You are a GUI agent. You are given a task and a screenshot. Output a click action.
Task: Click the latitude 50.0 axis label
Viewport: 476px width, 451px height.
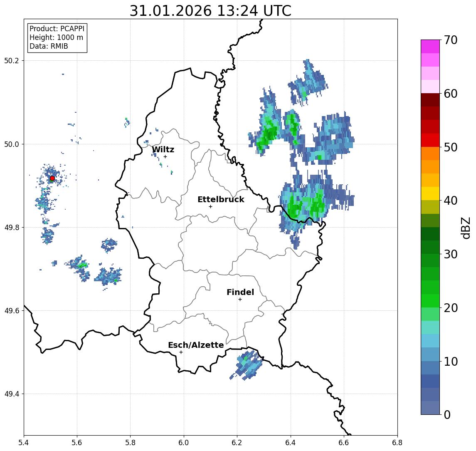12,144
